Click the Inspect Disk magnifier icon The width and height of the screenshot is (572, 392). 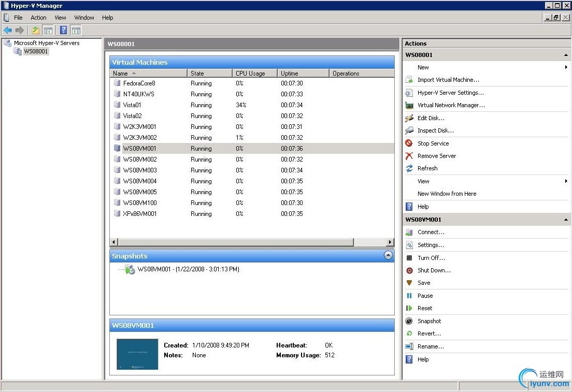(x=409, y=130)
